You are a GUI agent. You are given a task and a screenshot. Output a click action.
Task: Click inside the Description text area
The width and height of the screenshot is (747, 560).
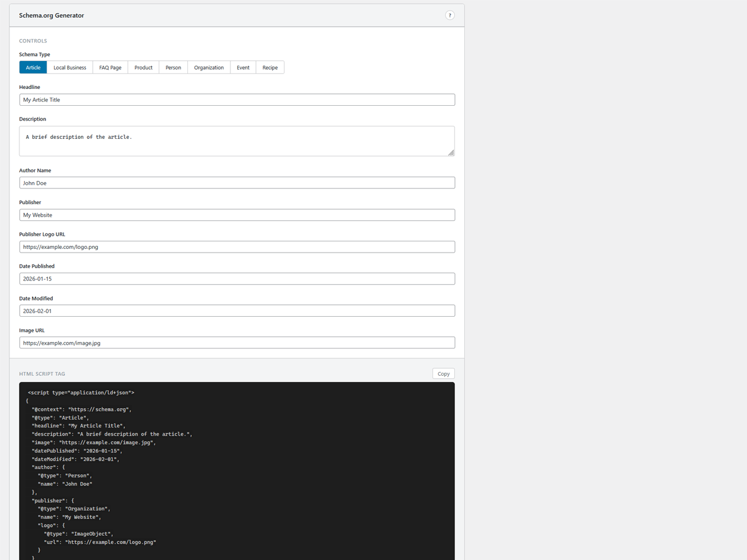point(237,141)
